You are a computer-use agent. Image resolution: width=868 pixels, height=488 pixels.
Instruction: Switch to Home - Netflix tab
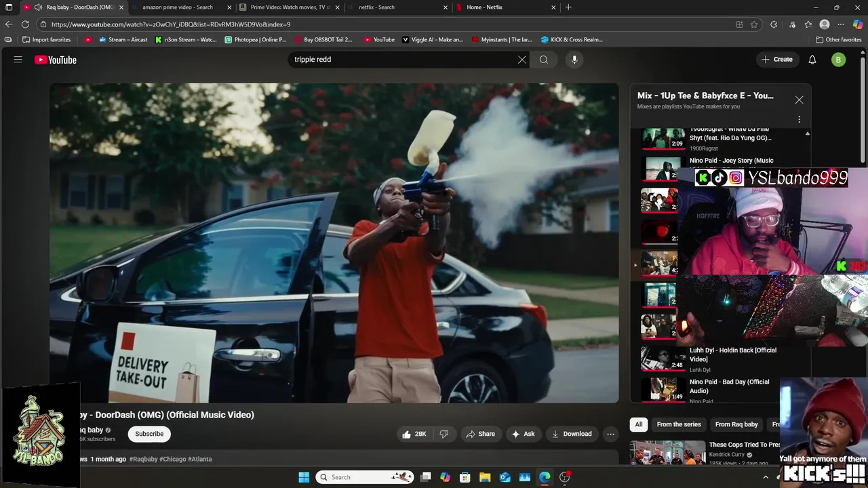[505, 7]
